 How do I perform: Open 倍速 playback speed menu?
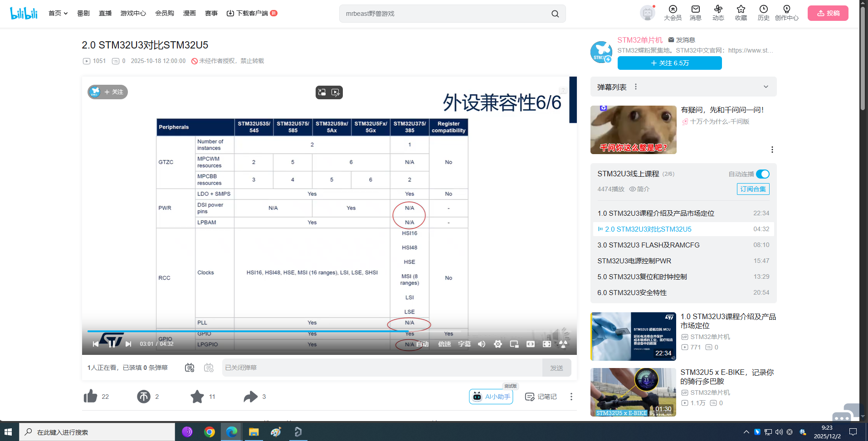(444, 344)
